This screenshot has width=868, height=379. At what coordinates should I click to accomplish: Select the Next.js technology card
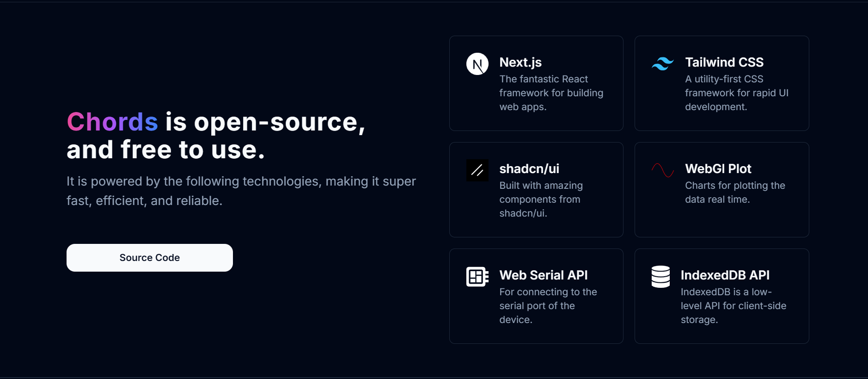point(535,83)
